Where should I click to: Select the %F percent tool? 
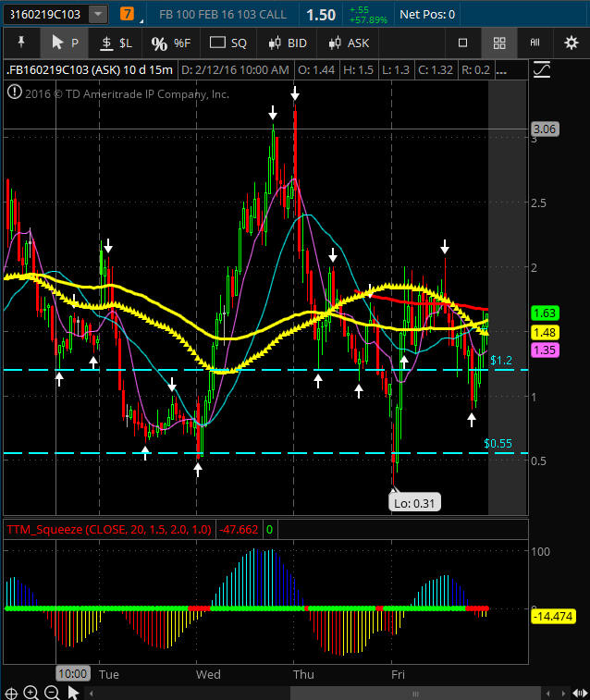(170, 43)
